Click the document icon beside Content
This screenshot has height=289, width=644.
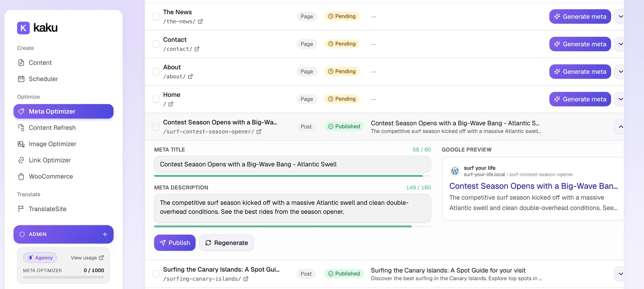click(x=21, y=62)
